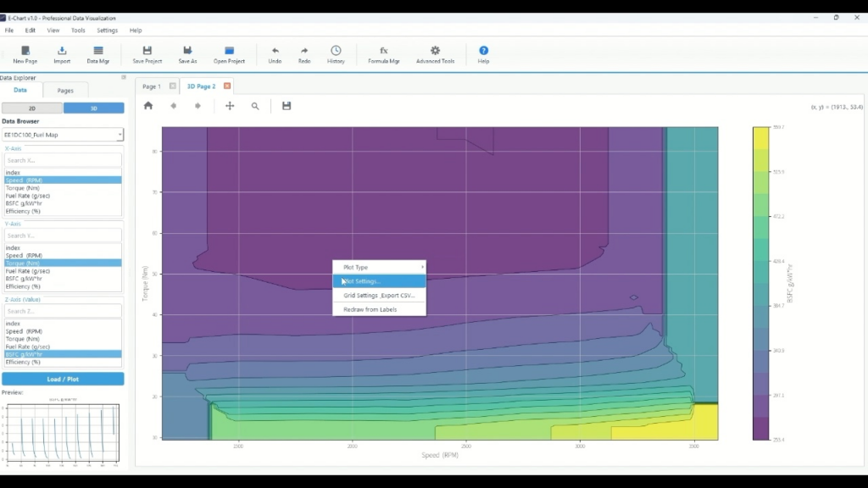This screenshot has height=488, width=868.
Task: Save the figure with plot floppy icon
Action: 287,106
